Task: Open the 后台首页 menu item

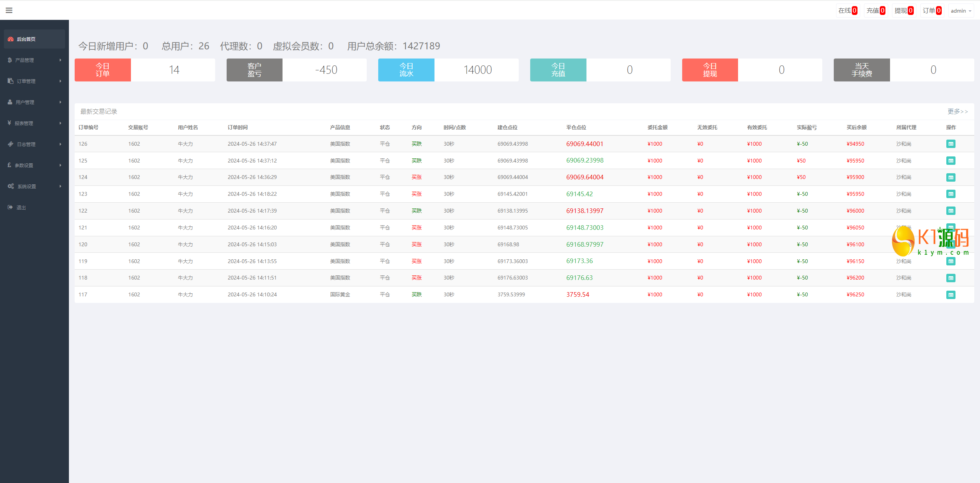Action: coord(26,39)
